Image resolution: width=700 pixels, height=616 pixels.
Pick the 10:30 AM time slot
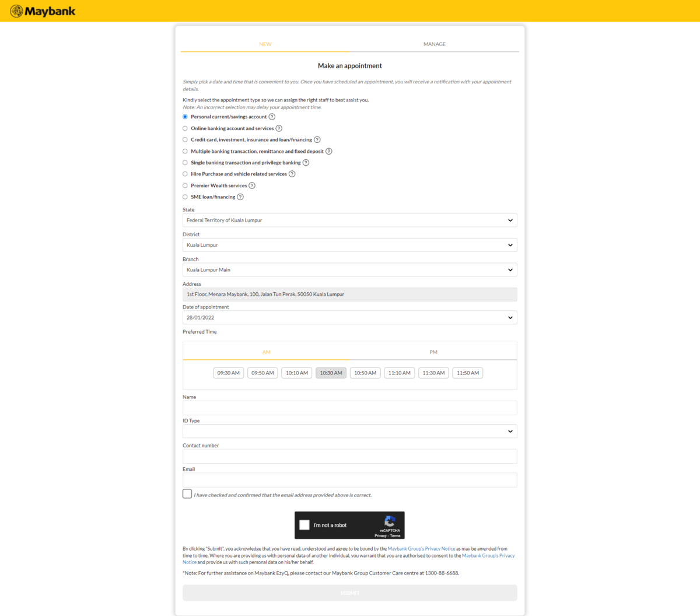pos(331,373)
